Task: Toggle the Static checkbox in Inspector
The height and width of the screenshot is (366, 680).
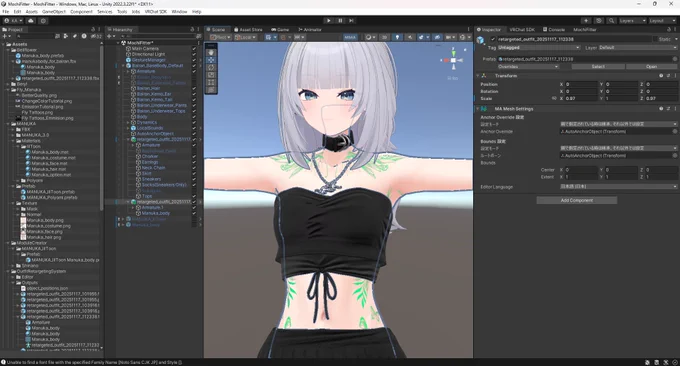Action: coord(655,39)
